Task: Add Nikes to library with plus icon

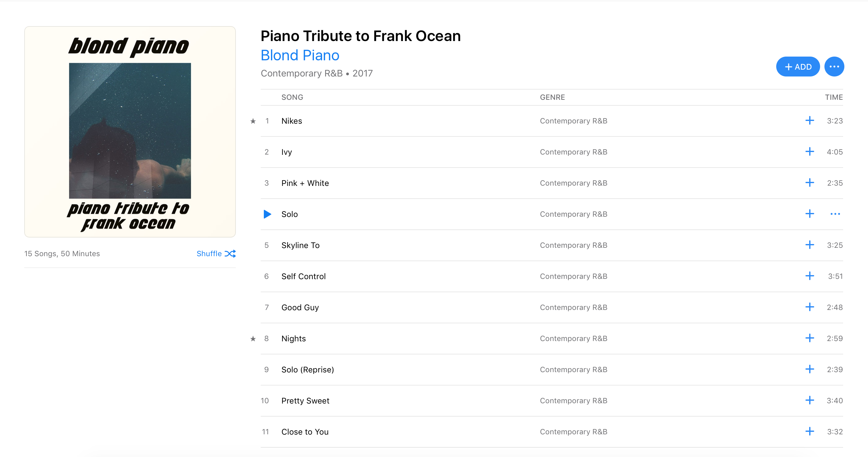Action: pos(810,121)
